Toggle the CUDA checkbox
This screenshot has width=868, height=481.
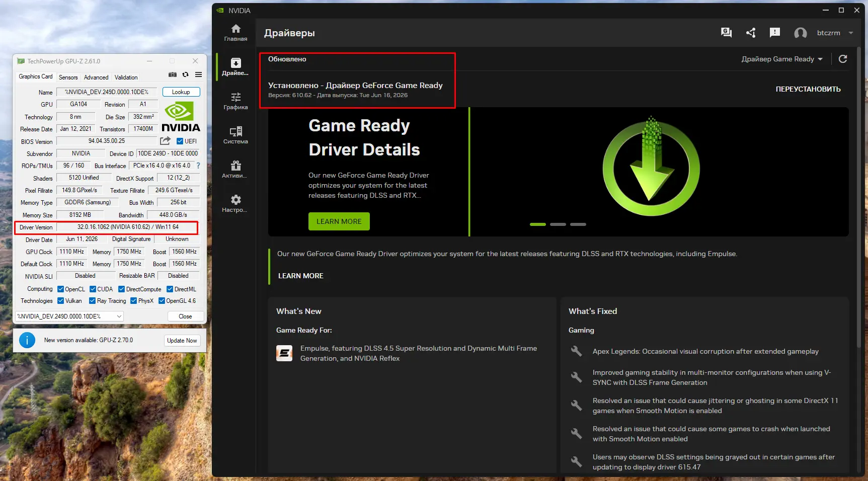93,289
